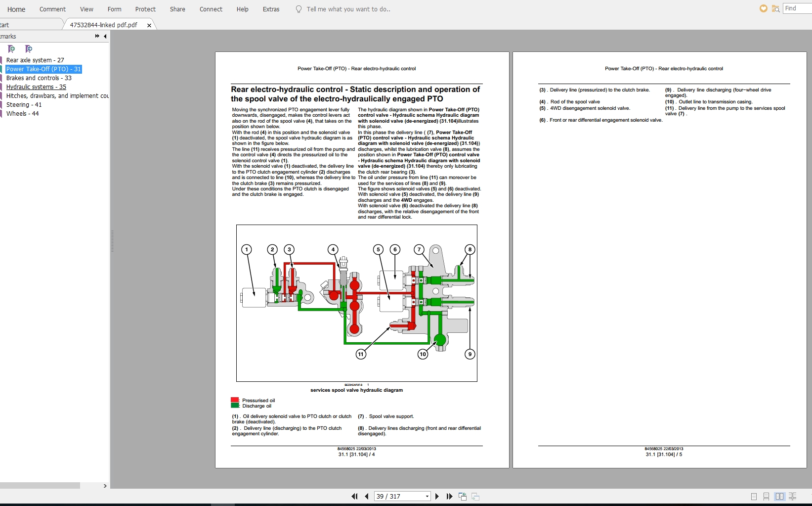This screenshot has height=506, width=812.
Task: Click caption 'services spool valve hydraulic diagram'
Action: click(356, 390)
